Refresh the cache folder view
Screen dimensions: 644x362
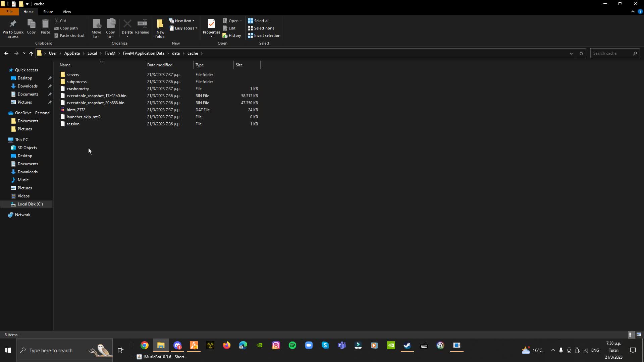pos(581,53)
